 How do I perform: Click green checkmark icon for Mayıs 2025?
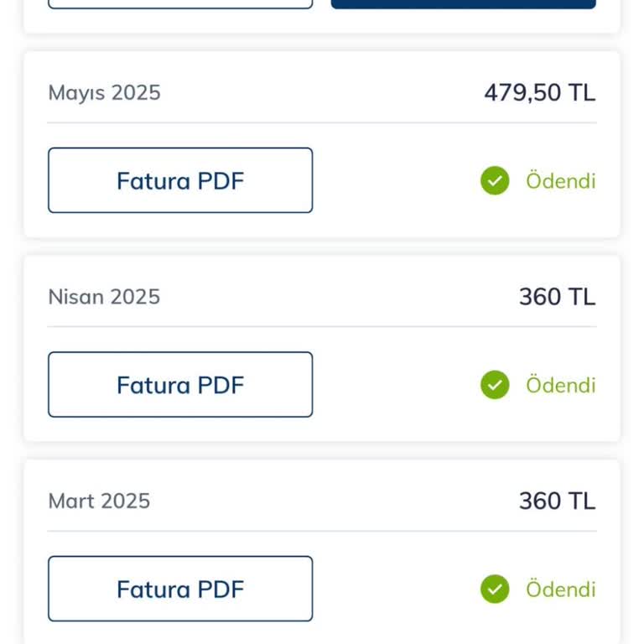coord(495,180)
